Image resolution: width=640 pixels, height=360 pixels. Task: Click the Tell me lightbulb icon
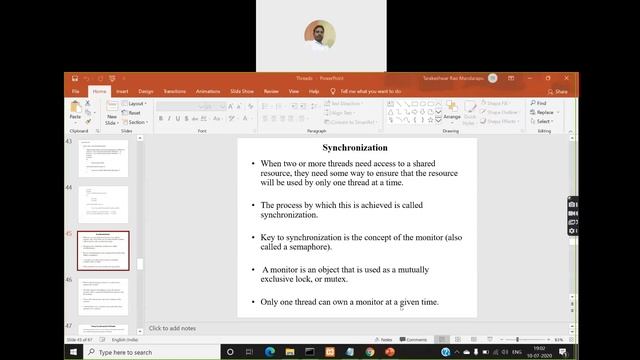pos(333,91)
